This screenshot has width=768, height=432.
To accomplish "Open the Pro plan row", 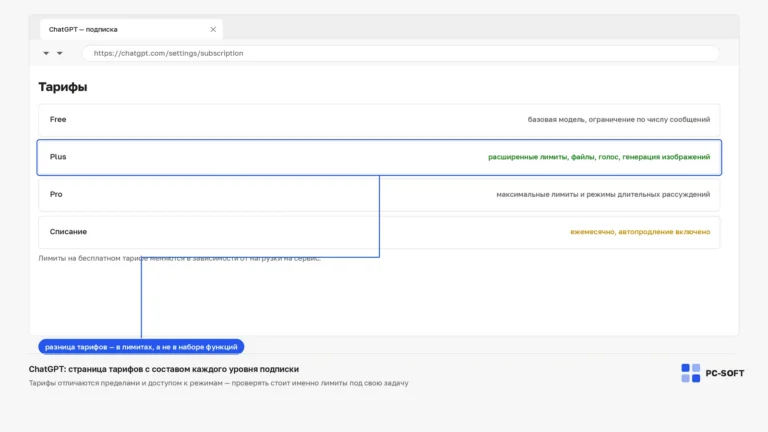I will 379,194.
